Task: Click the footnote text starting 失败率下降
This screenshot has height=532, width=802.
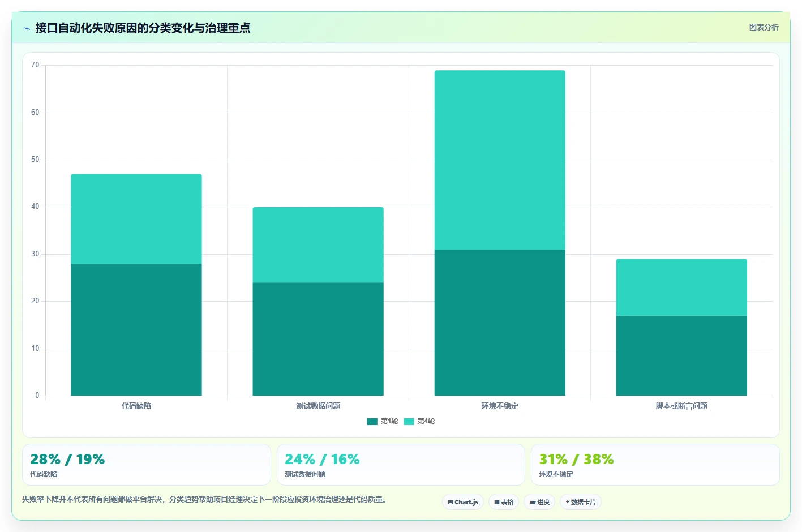Action: coord(205,499)
